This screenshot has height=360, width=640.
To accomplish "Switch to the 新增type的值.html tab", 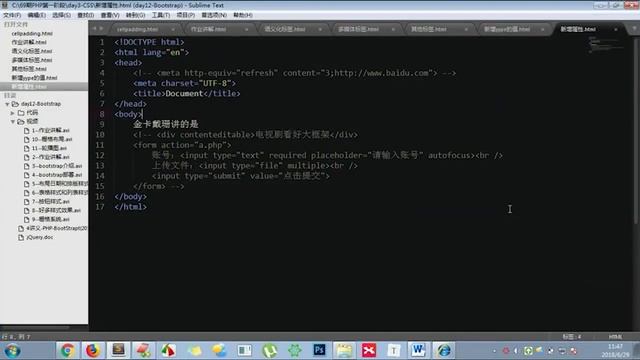I will pyautogui.click(x=507, y=29).
